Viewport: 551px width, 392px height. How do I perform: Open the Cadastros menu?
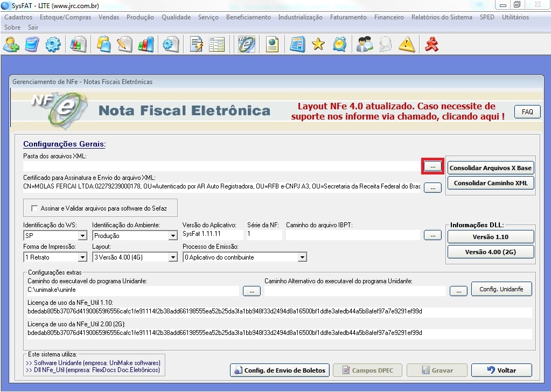click(x=18, y=17)
